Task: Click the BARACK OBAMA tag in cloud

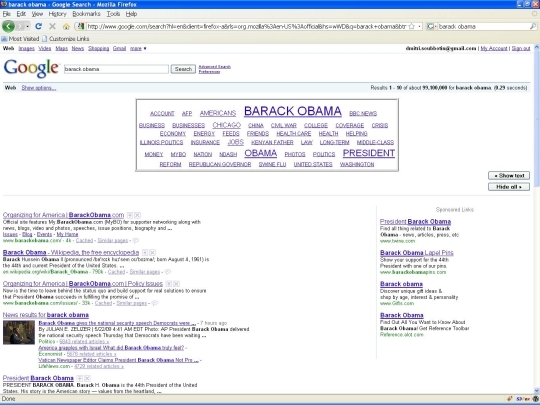Action: (293, 111)
